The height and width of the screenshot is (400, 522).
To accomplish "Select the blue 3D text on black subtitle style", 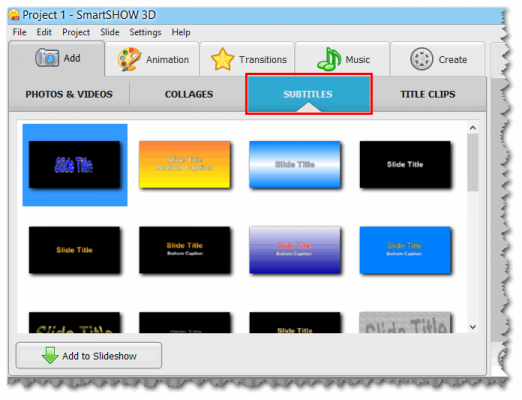I will click(75, 165).
